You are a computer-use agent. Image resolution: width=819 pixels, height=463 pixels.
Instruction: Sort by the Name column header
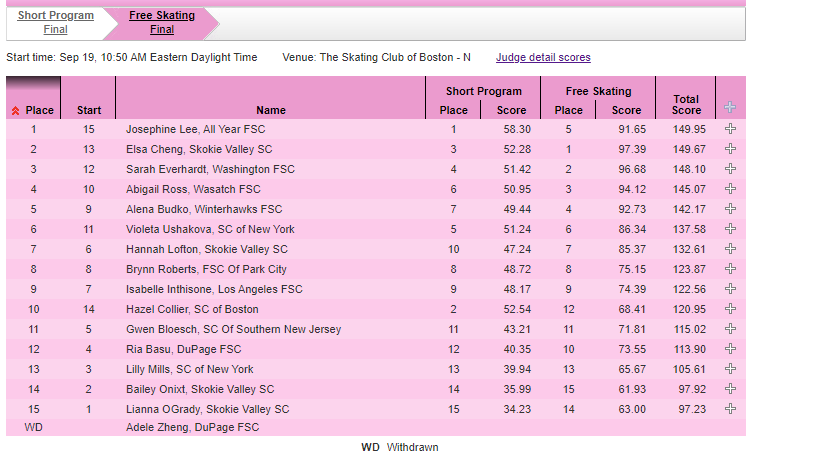coord(271,110)
